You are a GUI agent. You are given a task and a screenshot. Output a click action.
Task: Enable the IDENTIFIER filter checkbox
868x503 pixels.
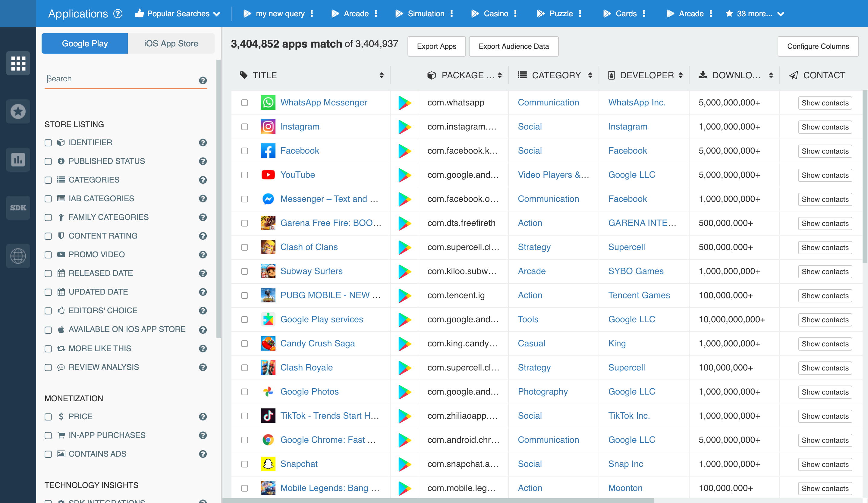48,143
